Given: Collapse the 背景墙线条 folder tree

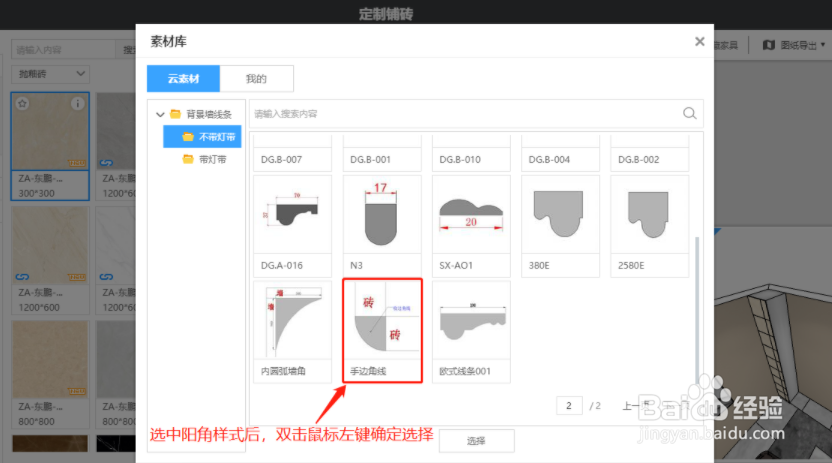Looking at the screenshot, I should [160, 114].
